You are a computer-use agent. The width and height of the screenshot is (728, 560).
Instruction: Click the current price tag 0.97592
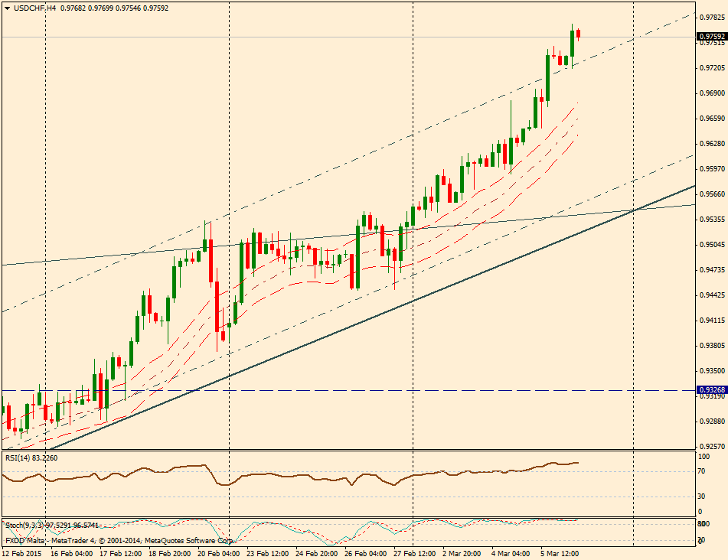[711, 36]
